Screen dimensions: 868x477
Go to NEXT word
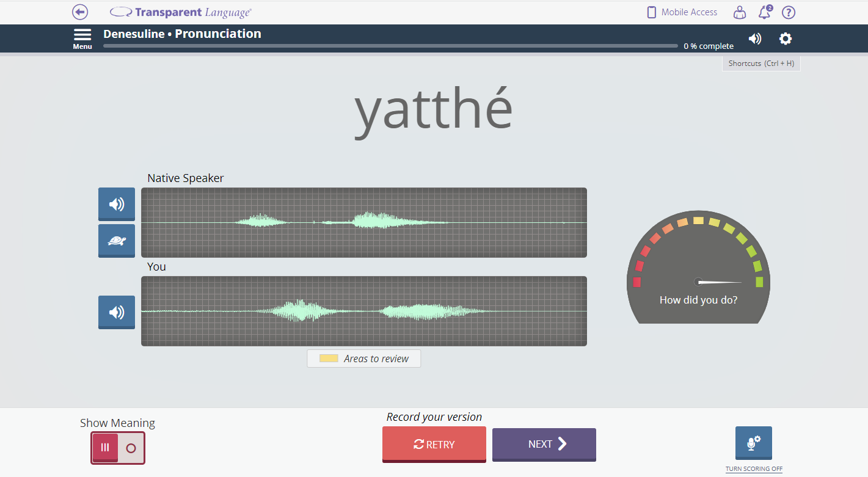[544, 445]
